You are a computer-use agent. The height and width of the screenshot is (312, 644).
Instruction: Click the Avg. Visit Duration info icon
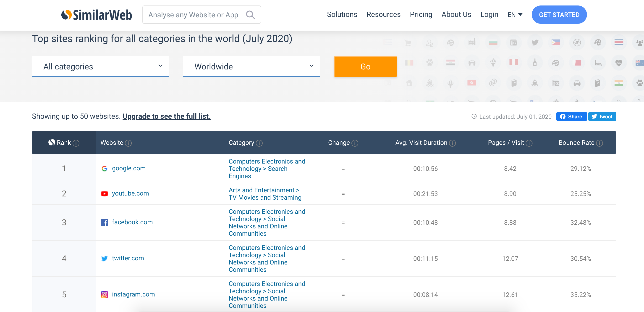[452, 143]
